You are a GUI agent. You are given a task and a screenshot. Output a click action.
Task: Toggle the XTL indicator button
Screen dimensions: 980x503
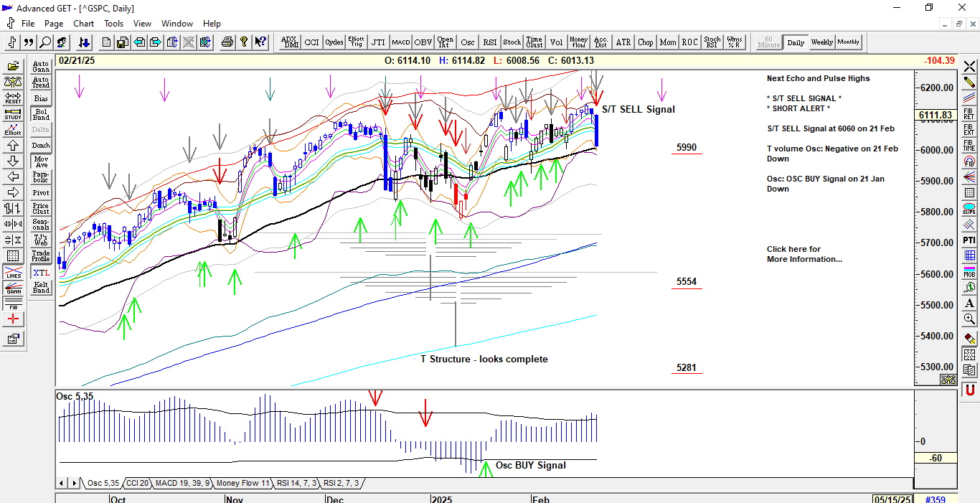(41, 273)
